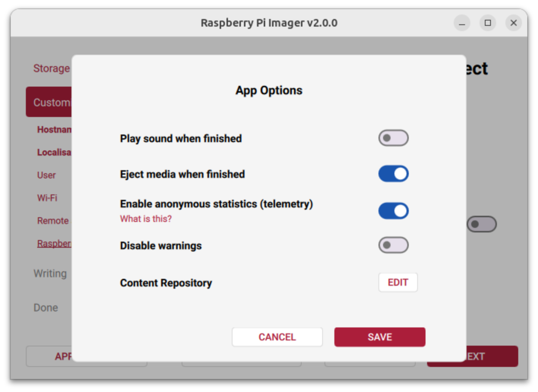Enable Play sound when finished
This screenshot has height=392, width=538.
[393, 138]
